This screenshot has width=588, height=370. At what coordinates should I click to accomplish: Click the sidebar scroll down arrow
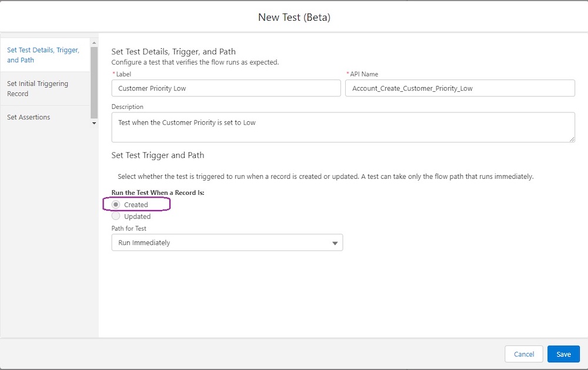(x=94, y=123)
